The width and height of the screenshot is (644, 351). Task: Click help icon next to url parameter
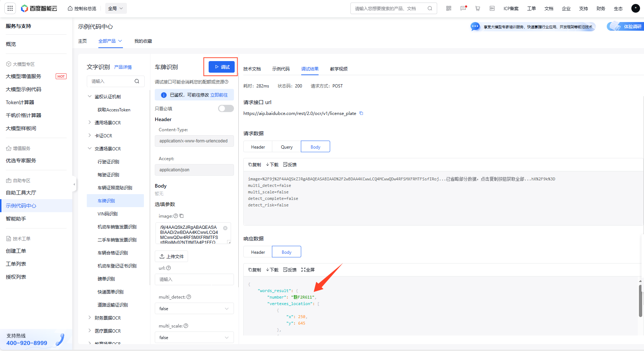pos(169,268)
